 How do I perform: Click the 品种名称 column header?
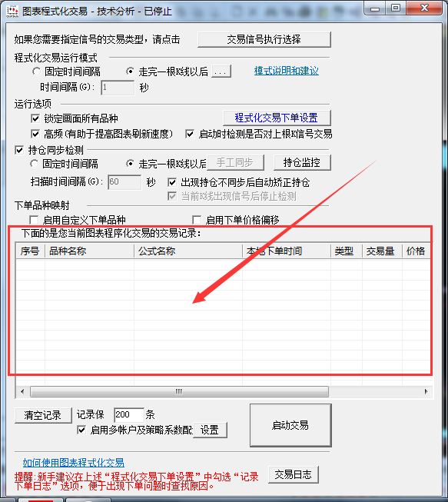coord(90,251)
